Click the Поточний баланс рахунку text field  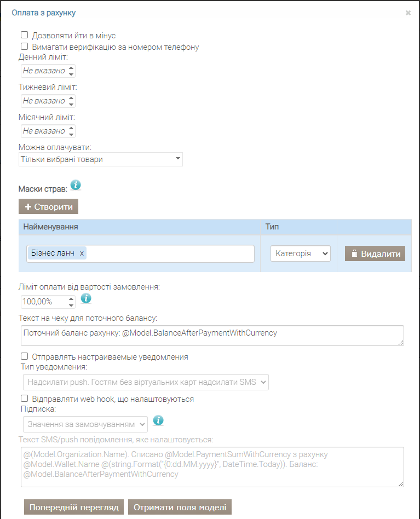(212, 336)
